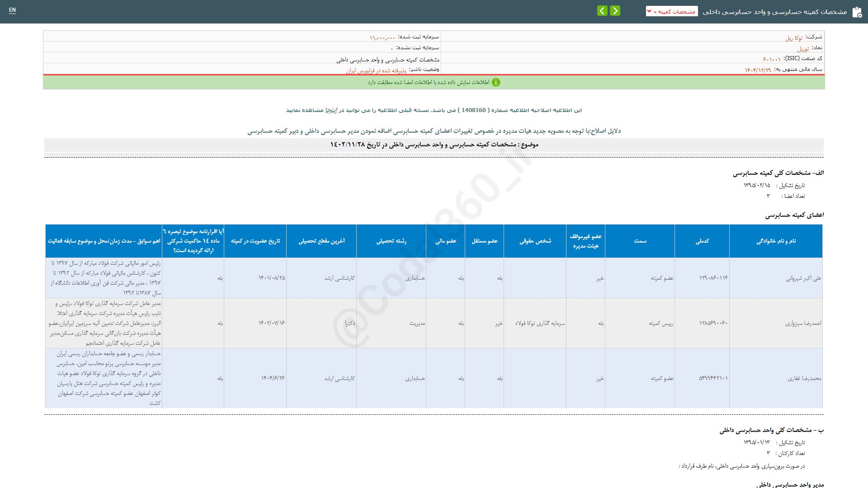Viewport: 868px width, 488px height.
Task: Select the احمدرضا سبزواری name cell
Action: (803, 324)
